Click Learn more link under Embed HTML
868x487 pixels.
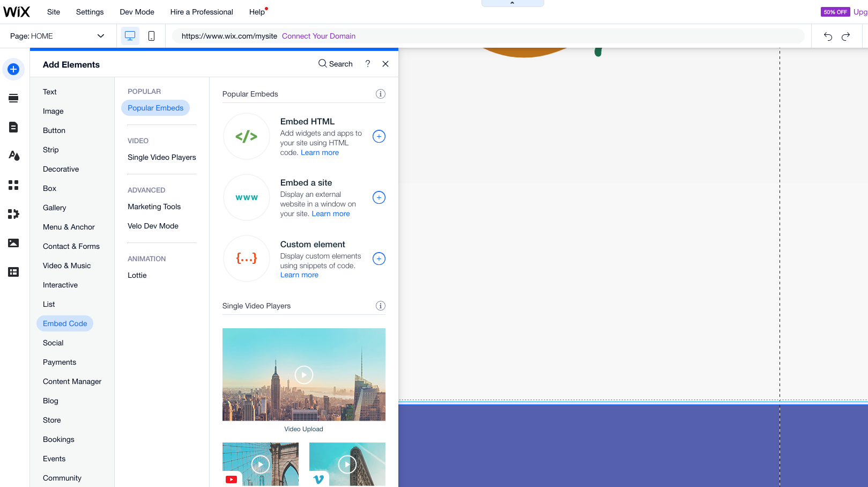click(320, 152)
